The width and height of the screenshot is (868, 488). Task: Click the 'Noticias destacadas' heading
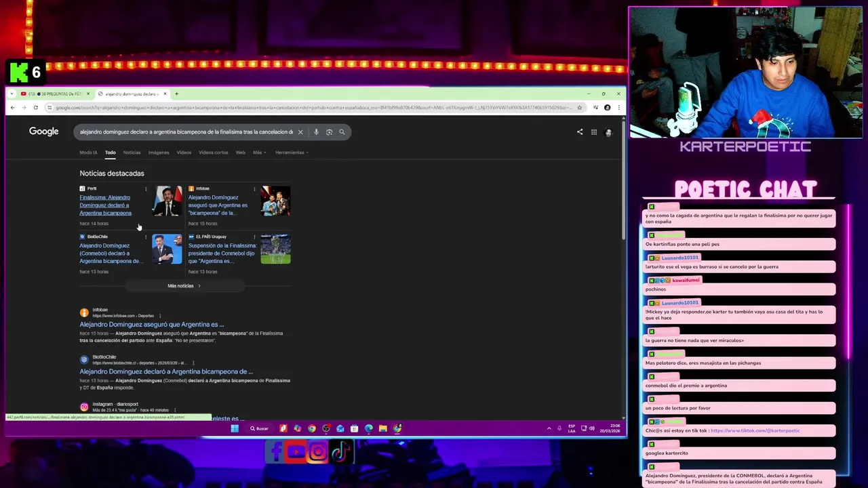point(112,174)
